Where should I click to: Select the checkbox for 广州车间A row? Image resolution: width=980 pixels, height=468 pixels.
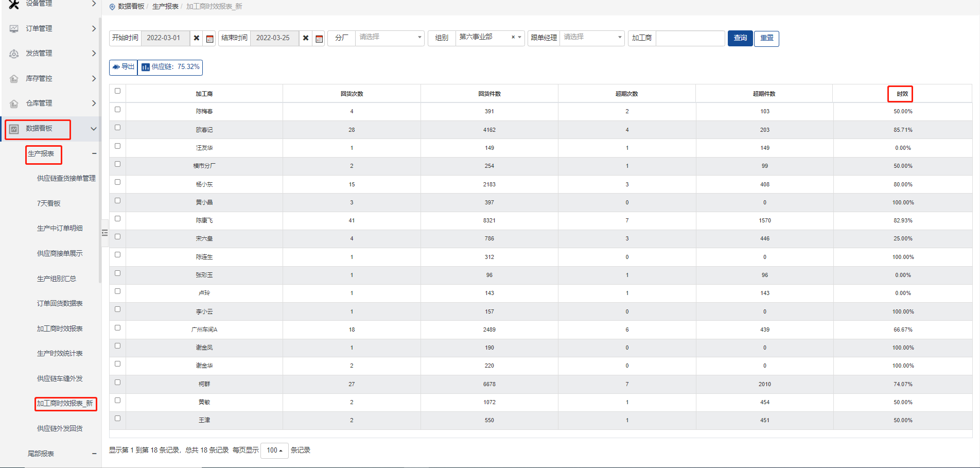pos(117,328)
